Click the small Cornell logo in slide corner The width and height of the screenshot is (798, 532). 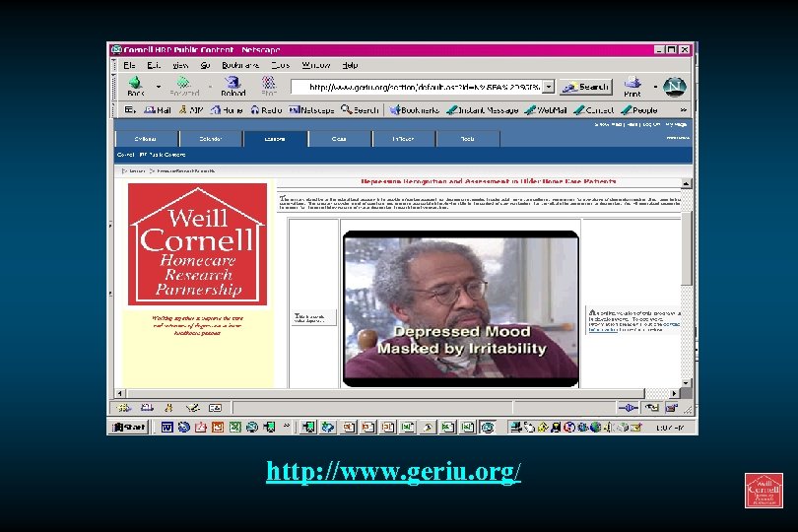[764, 491]
